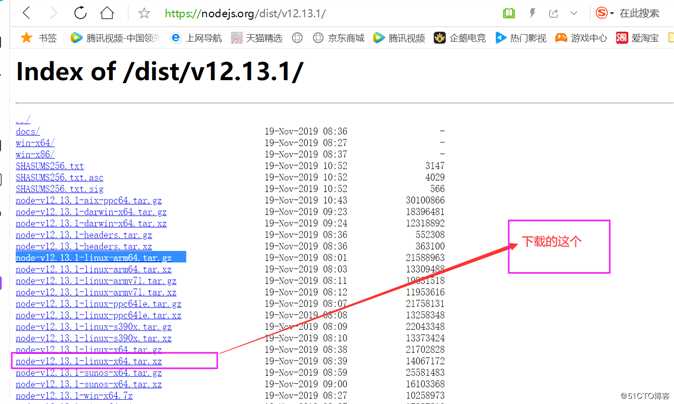Open the win-x64/ directory link
674x404 pixels.
click(x=35, y=143)
